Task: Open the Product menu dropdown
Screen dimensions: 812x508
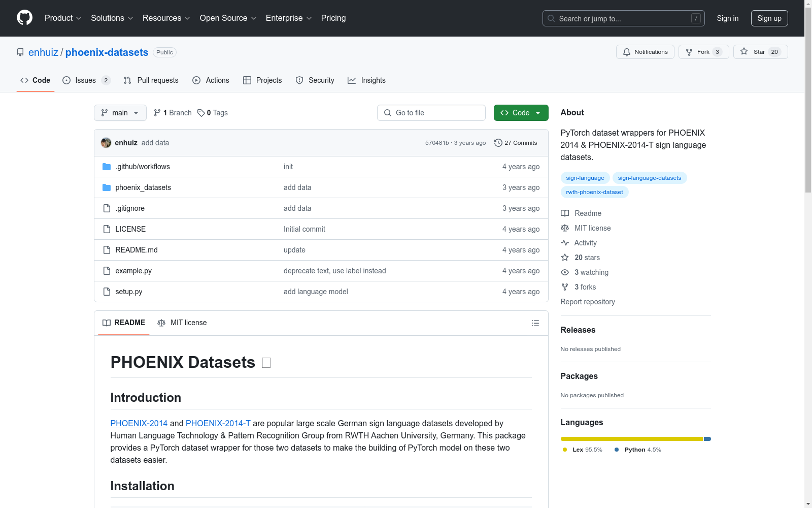Action: (x=63, y=18)
